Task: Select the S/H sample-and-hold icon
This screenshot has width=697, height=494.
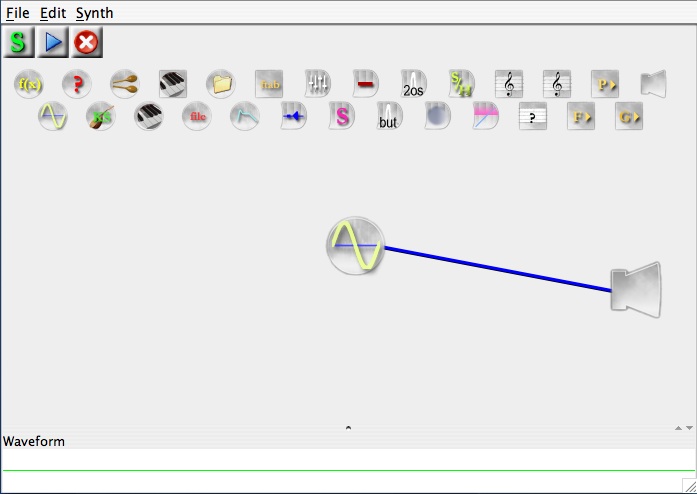Action: coord(461,84)
